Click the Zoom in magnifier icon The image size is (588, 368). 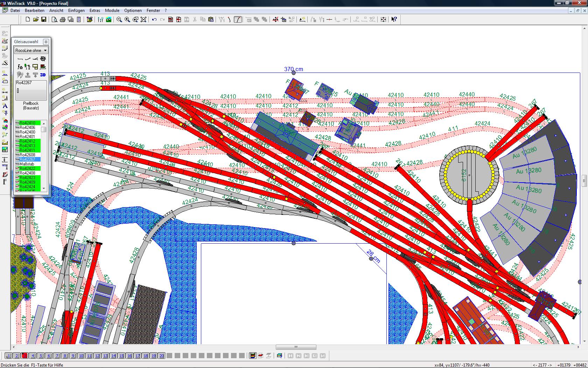point(127,20)
